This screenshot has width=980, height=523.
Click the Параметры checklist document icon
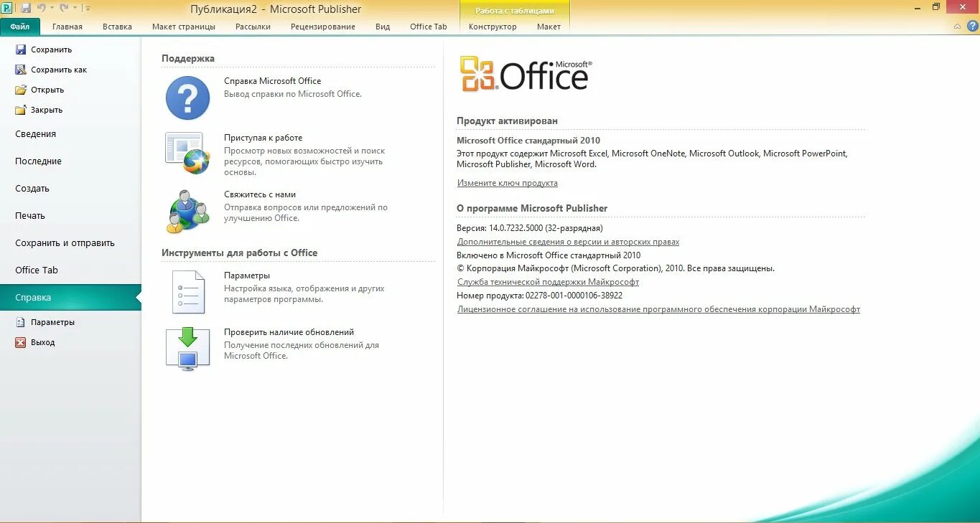click(188, 292)
